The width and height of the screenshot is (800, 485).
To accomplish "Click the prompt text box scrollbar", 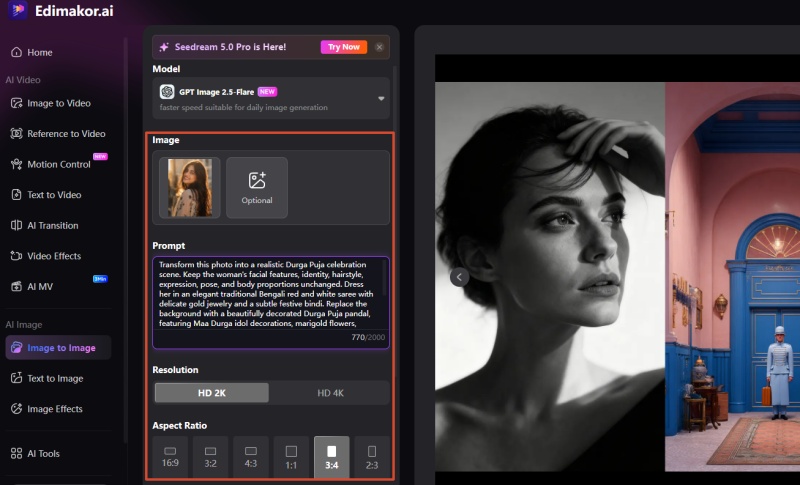I will click(x=385, y=278).
